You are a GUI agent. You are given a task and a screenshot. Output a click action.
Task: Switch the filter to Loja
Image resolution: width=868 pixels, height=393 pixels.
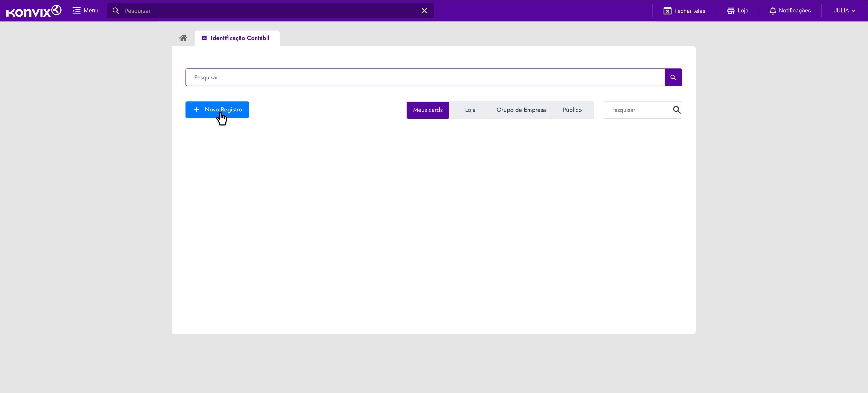[470, 110]
